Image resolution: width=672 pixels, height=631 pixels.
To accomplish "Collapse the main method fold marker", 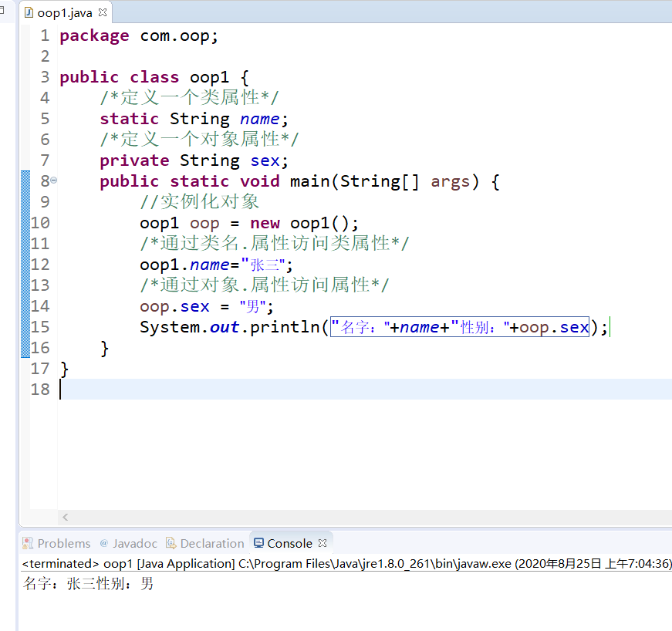I will pos(54,181).
